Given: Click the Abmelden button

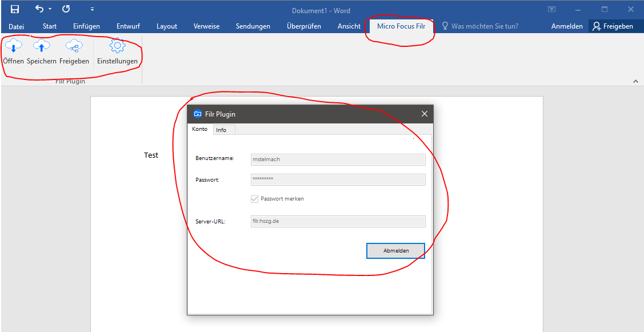Looking at the screenshot, I should point(396,251).
